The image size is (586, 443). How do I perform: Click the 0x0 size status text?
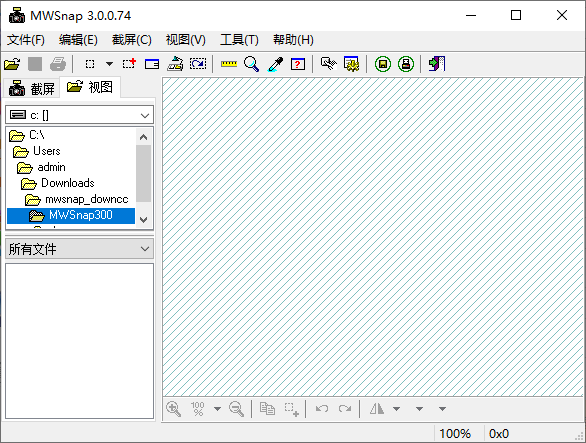(499, 434)
